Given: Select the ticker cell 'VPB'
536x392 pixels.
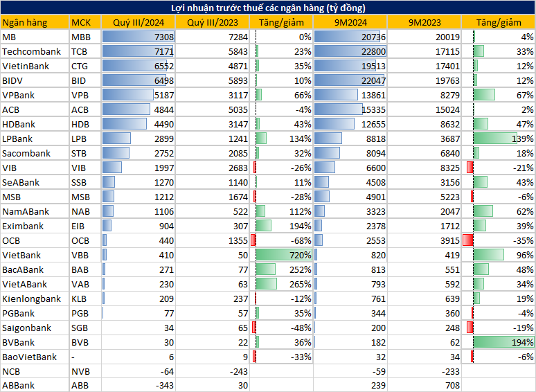Looking at the screenshot, I should pyautogui.click(x=85, y=95).
